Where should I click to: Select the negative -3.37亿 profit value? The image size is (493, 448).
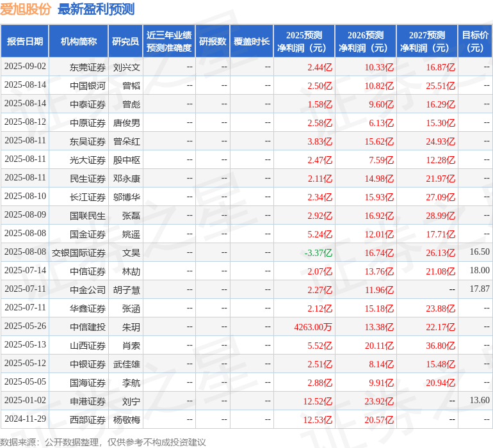[x=318, y=253]
